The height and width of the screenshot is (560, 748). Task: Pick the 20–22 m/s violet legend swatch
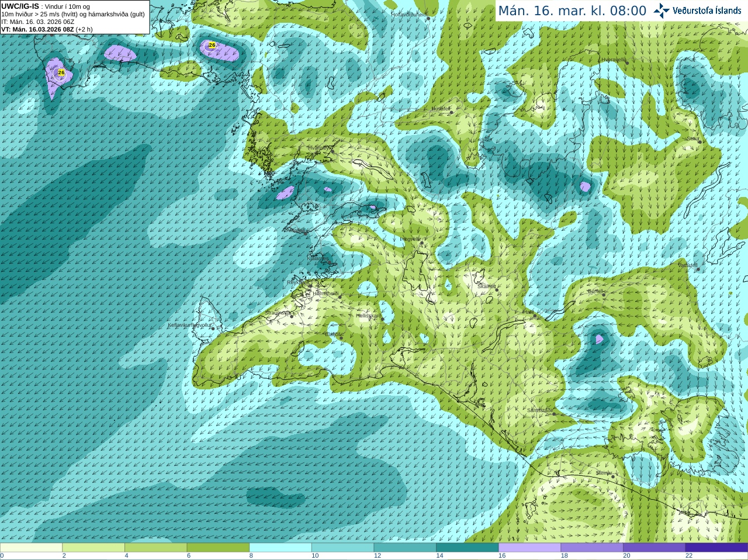coord(654,547)
